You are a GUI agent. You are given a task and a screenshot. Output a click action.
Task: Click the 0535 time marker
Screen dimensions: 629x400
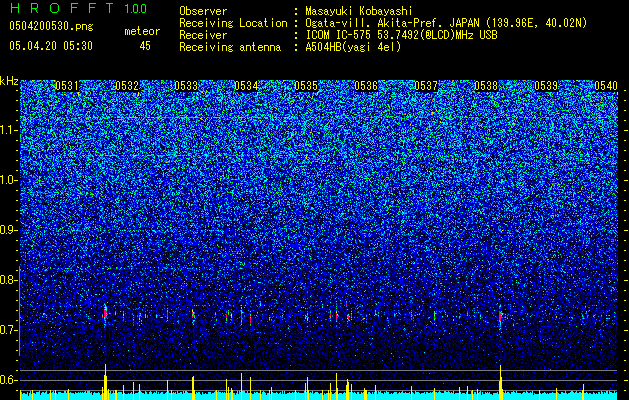306,86
